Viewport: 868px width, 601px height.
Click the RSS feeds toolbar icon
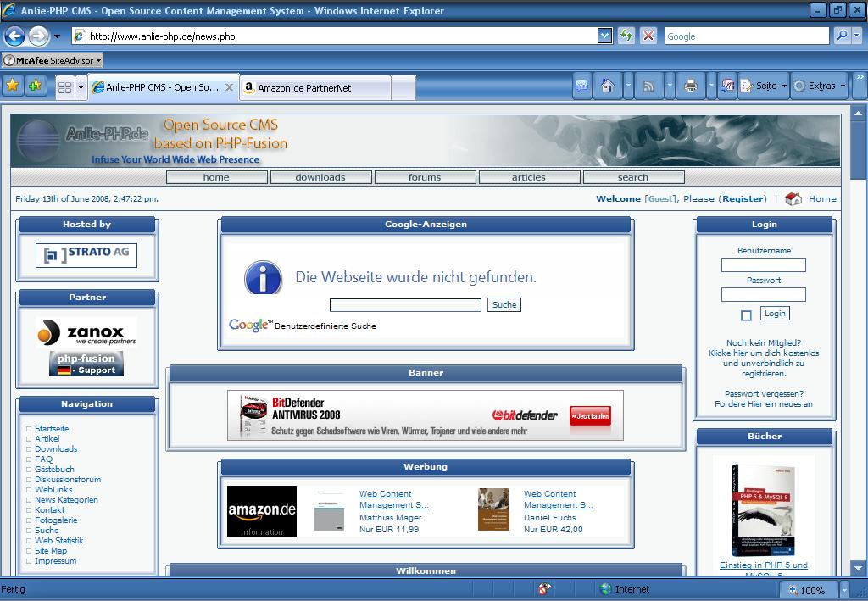648,86
